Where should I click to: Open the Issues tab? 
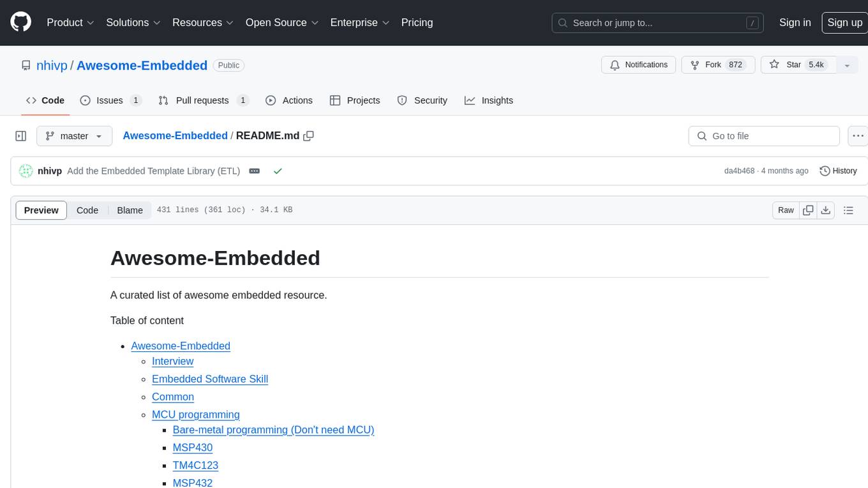click(x=110, y=100)
